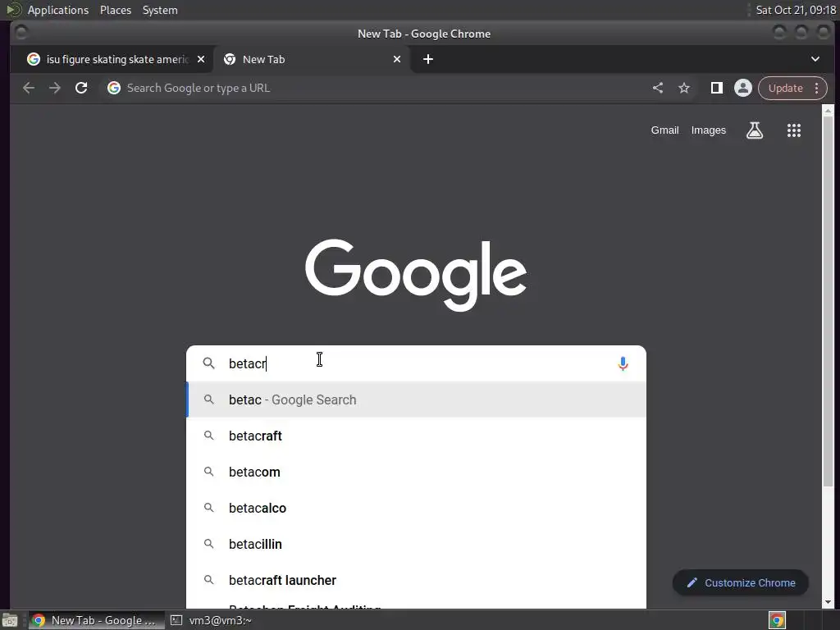Image resolution: width=840 pixels, height=630 pixels.
Task: Choose the betacom suggestion
Action: coord(416,472)
